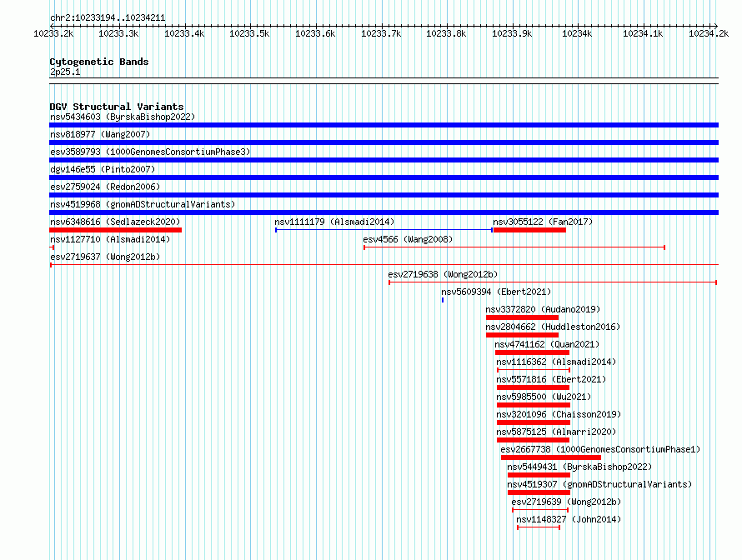This screenshot has width=742, height=560.
Task: Click the red bar of nsv5449431
Action: point(539,475)
